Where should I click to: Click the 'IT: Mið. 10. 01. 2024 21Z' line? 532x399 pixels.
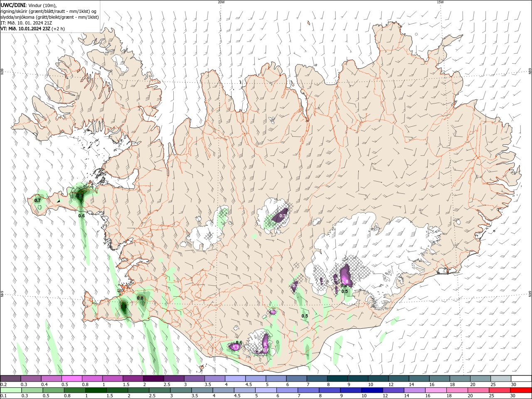tap(26, 23)
